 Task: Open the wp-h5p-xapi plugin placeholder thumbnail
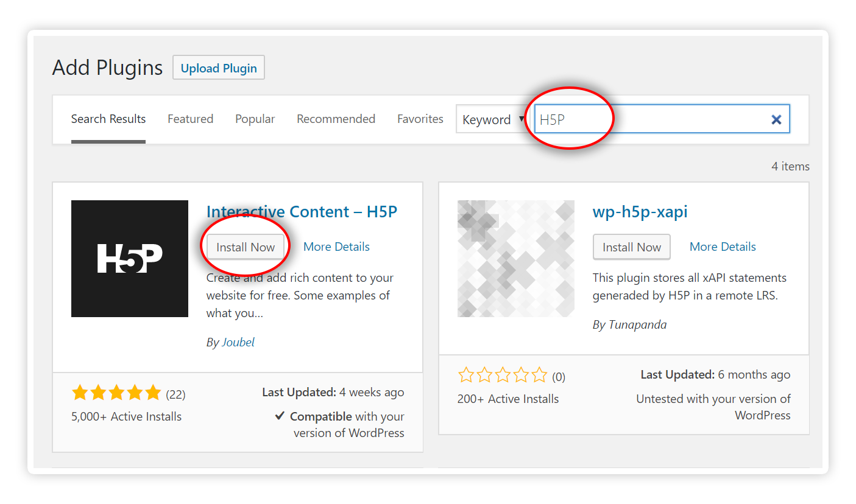[516, 259]
